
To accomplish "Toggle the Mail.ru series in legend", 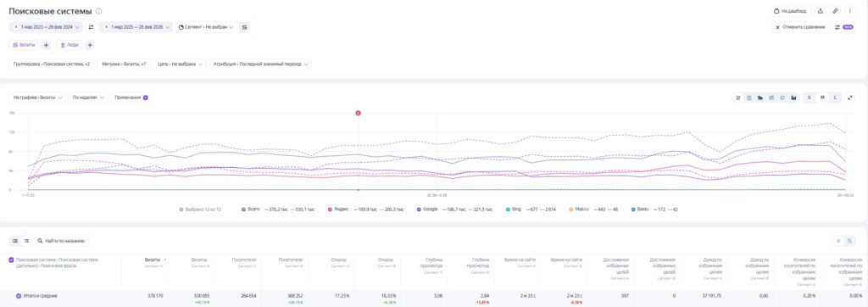I will click(570, 209).
